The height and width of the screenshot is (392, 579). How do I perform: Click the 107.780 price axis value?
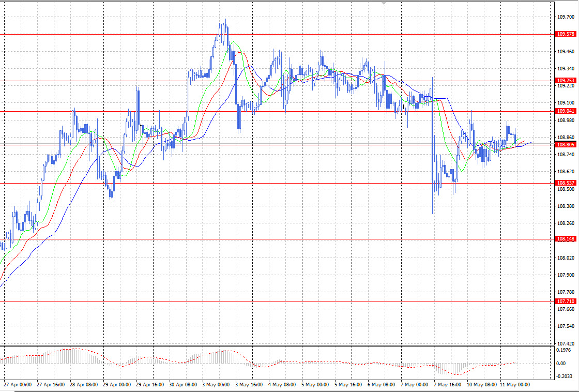click(566, 292)
